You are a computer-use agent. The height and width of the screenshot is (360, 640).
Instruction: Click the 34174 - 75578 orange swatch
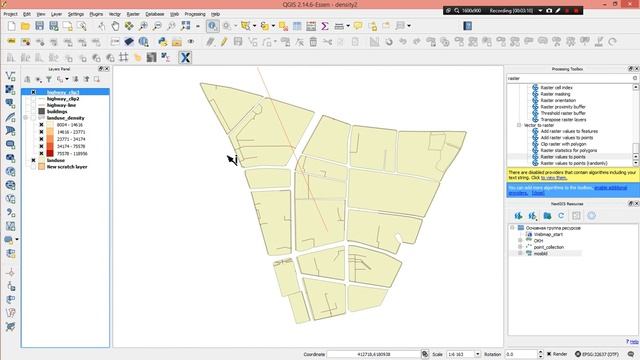click(50, 146)
